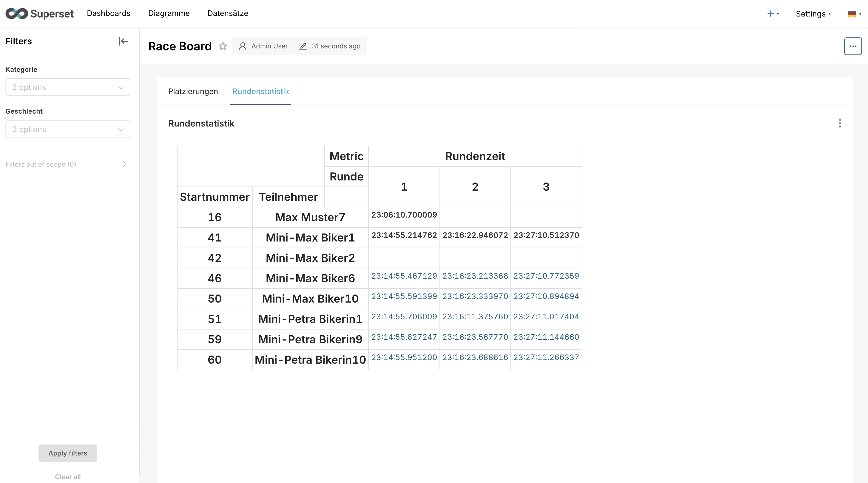Click the Admin User owner icon

point(243,46)
